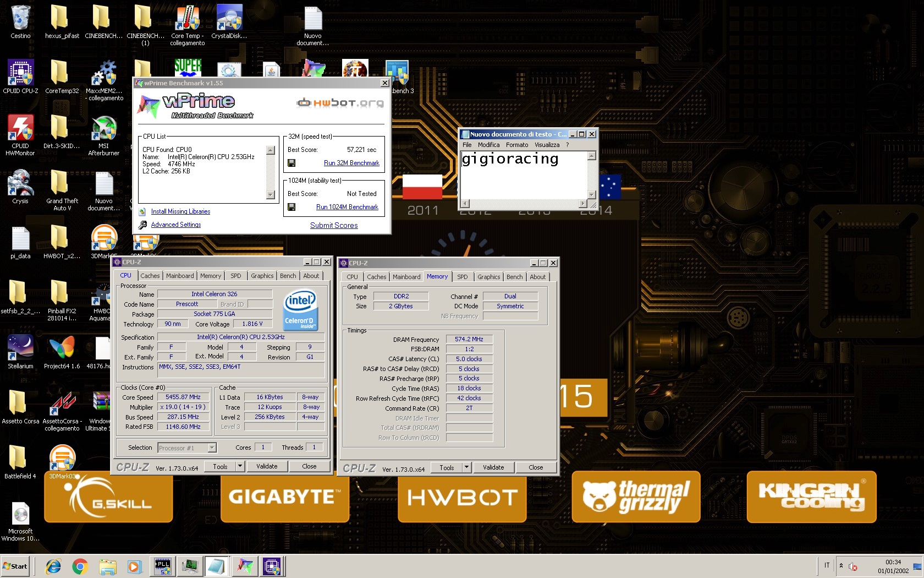Click the Tools button in left CPU-Z

220,466
